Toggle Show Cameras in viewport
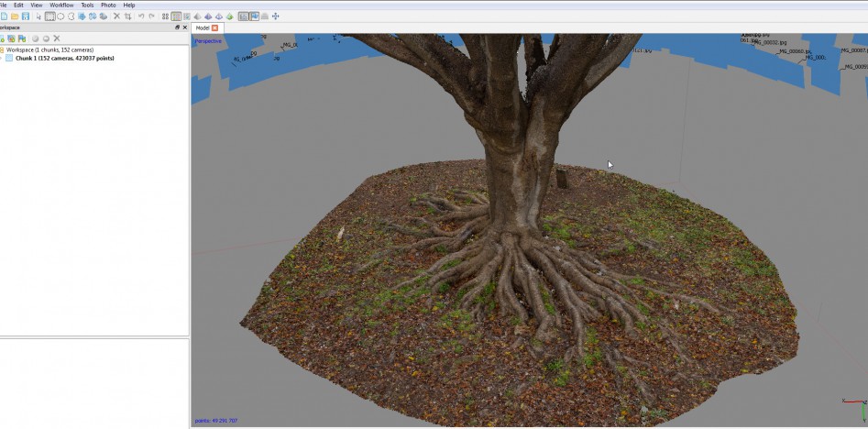 pos(243,16)
